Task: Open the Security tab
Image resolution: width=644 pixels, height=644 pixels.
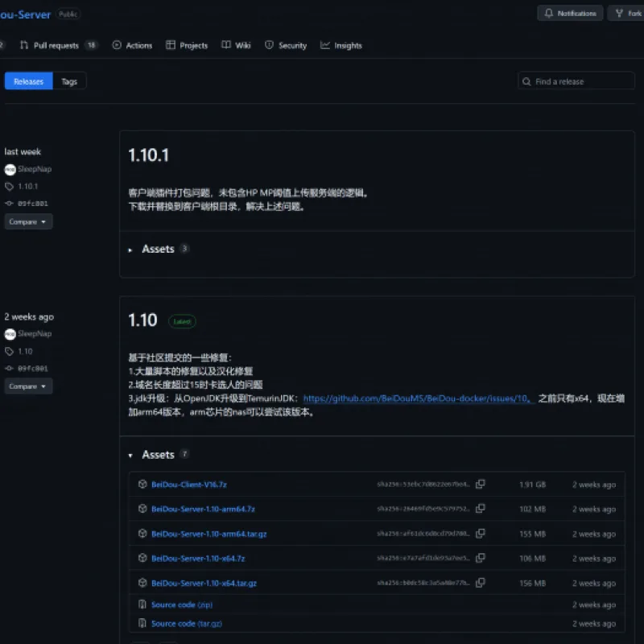Action: 286,46
